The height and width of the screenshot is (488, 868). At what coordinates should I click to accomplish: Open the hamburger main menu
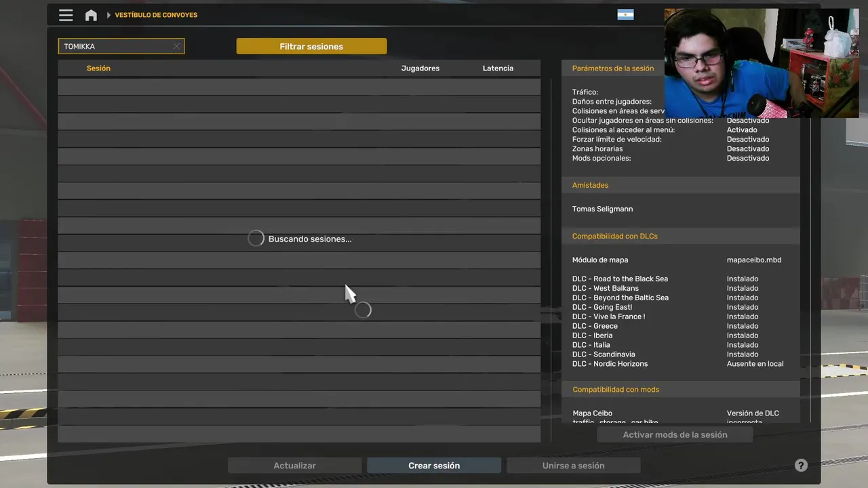[x=66, y=15]
